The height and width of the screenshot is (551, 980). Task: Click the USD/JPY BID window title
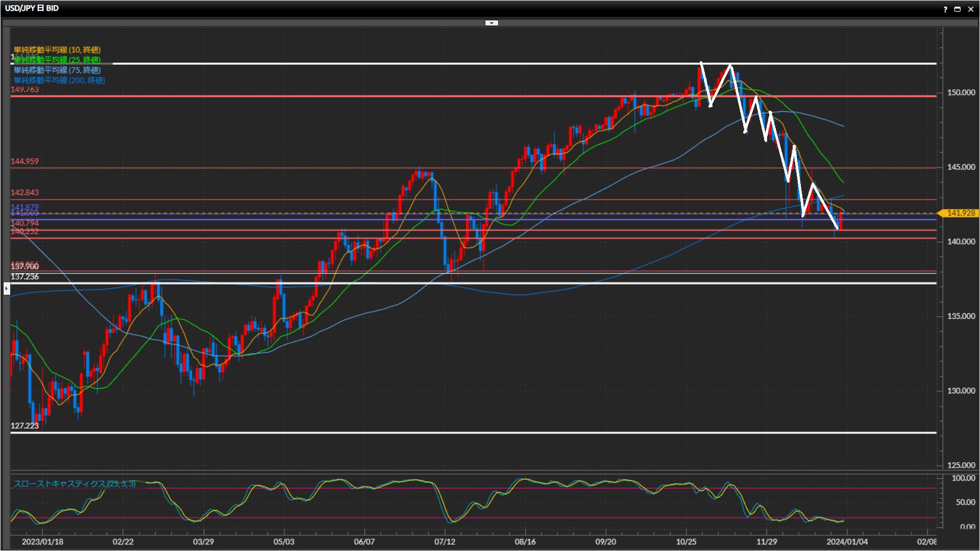tap(32, 8)
